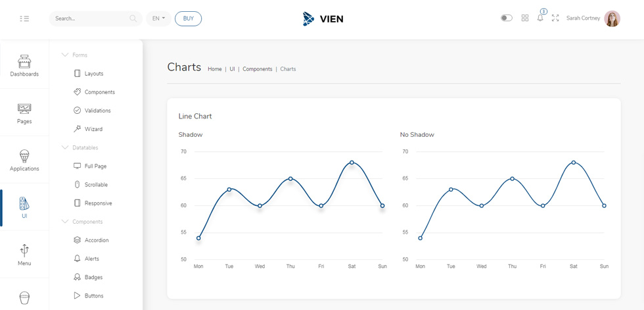The image size is (644, 310).
Task: Open the EN language dropdown
Action: point(158,18)
